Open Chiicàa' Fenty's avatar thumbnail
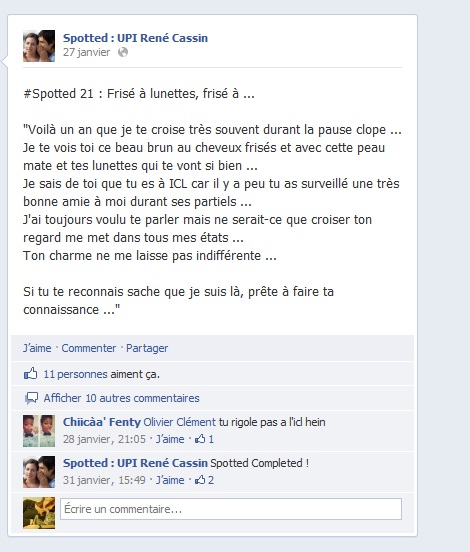Viewport: 470px width, 552px height. [39, 431]
